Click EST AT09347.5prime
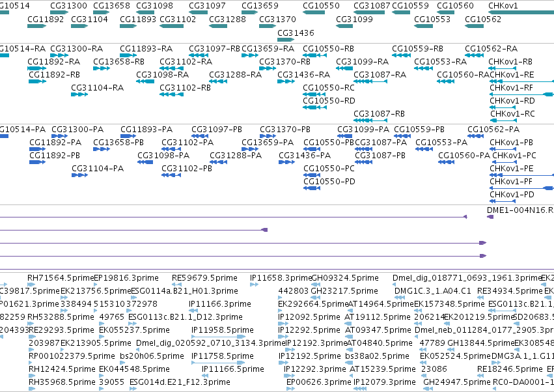The image size is (554, 392). (378, 330)
